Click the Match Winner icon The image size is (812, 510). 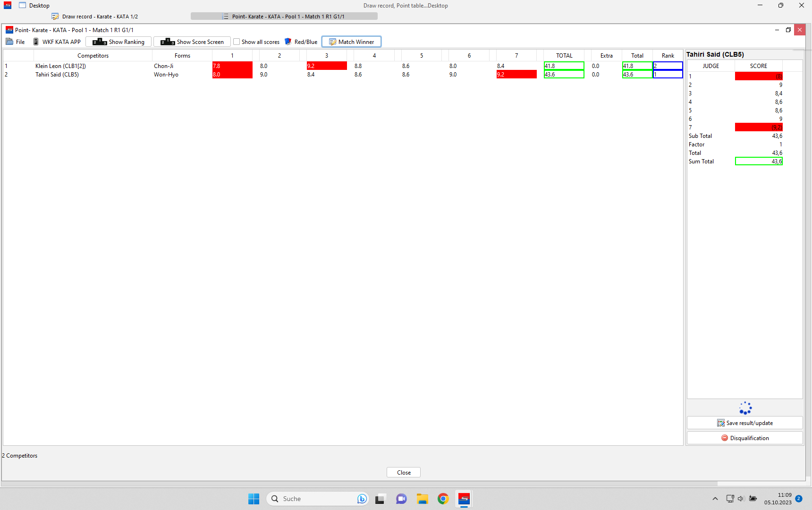(x=332, y=42)
